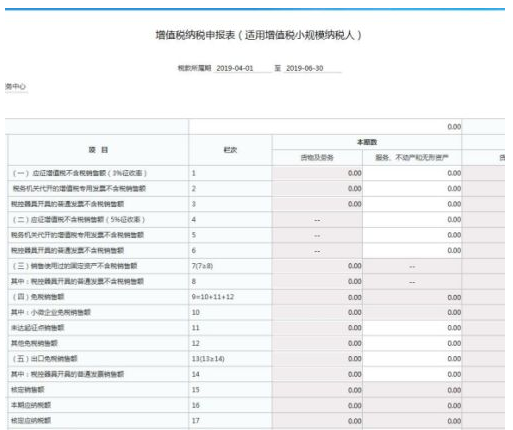Click the 本期数 column header
The height and width of the screenshot is (430, 513).
[367, 142]
